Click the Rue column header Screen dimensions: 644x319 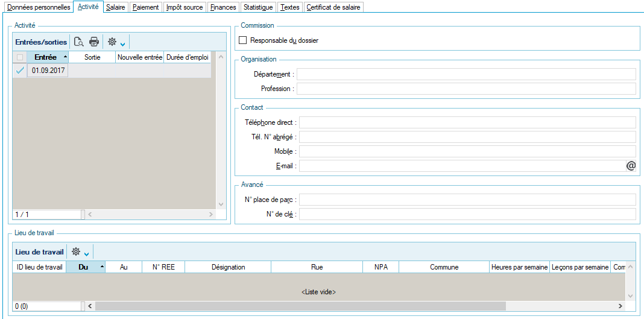tap(317, 267)
